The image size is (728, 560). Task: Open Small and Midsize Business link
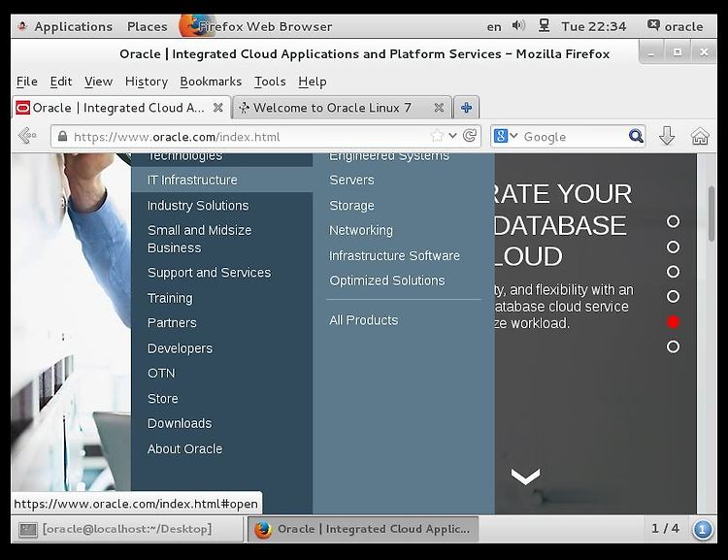tap(199, 239)
